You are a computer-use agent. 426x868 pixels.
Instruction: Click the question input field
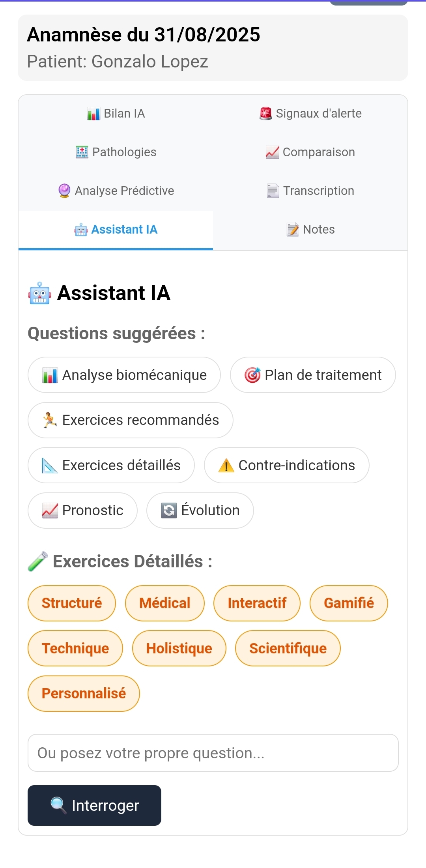(x=213, y=753)
